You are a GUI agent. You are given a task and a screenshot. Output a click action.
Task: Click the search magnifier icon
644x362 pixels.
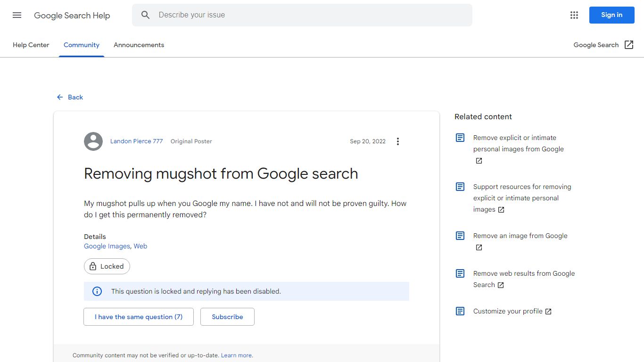(145, 15)
